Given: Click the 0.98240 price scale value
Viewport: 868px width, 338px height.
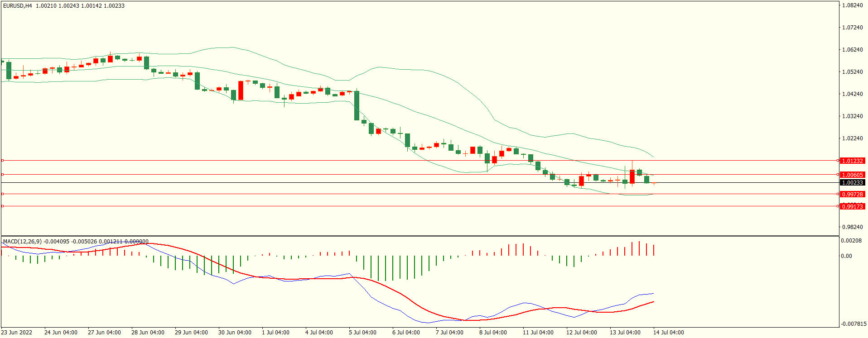Looking at the screenshot, I should coord(852,227).
